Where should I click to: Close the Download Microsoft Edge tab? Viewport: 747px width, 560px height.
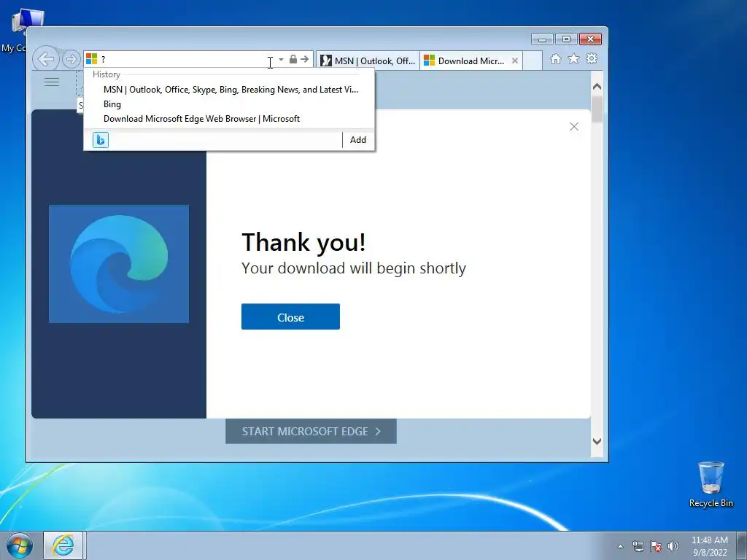point(515,61)
